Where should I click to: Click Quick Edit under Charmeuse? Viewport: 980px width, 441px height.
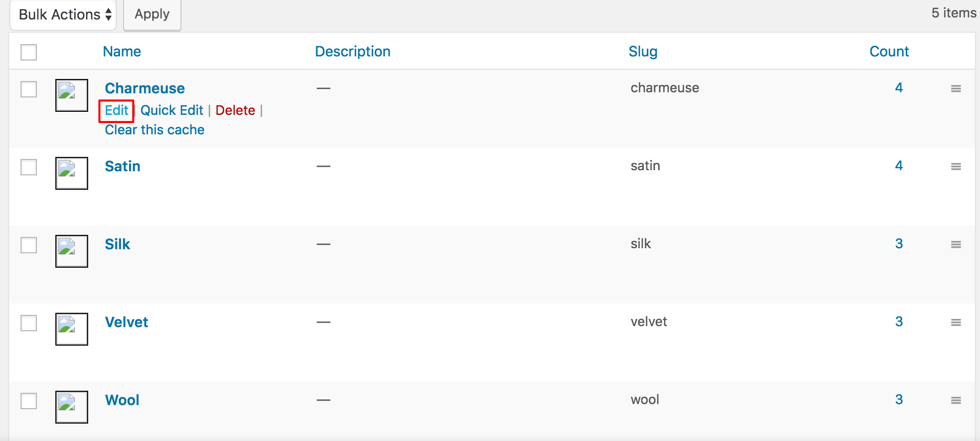(172, 110)
